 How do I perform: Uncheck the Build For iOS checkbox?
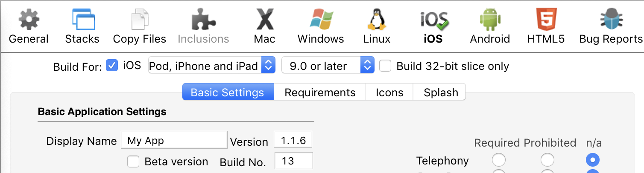coord(112,66)
